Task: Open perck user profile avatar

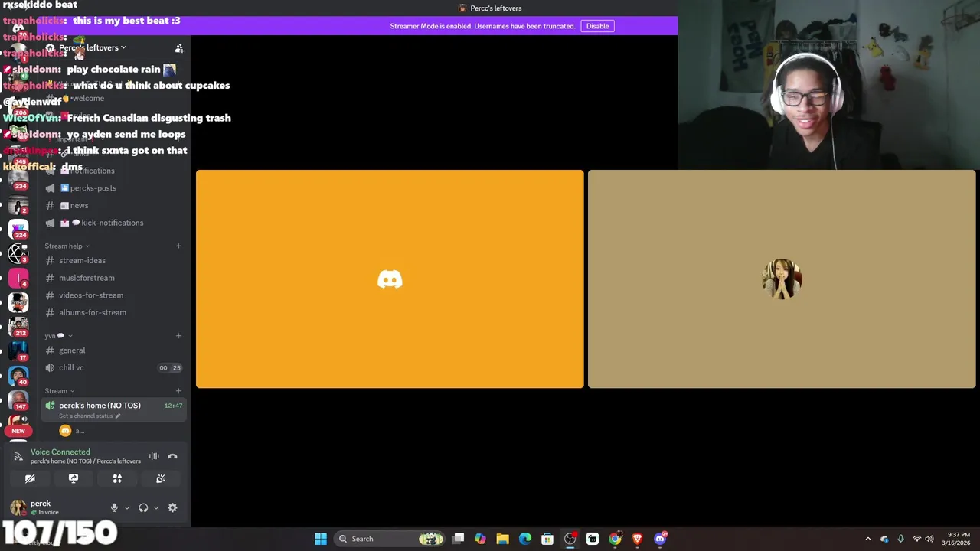Action: pos(18,507)
